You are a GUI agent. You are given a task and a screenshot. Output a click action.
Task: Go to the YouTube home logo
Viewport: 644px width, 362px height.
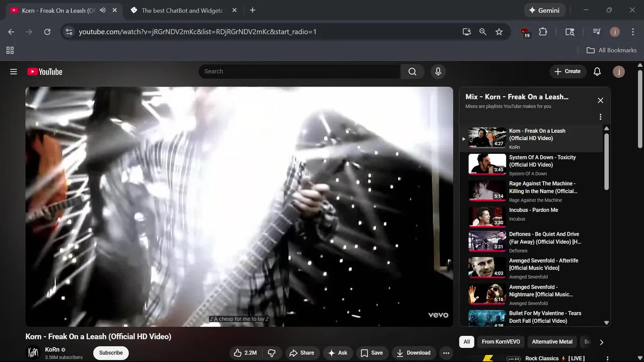(x=45, y=71)
